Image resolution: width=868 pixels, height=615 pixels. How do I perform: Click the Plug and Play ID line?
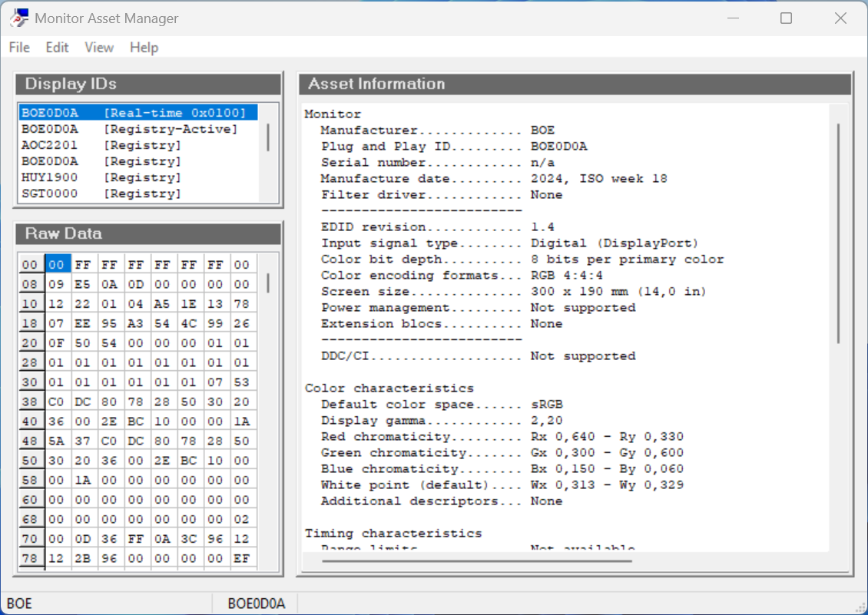(454, 146)
